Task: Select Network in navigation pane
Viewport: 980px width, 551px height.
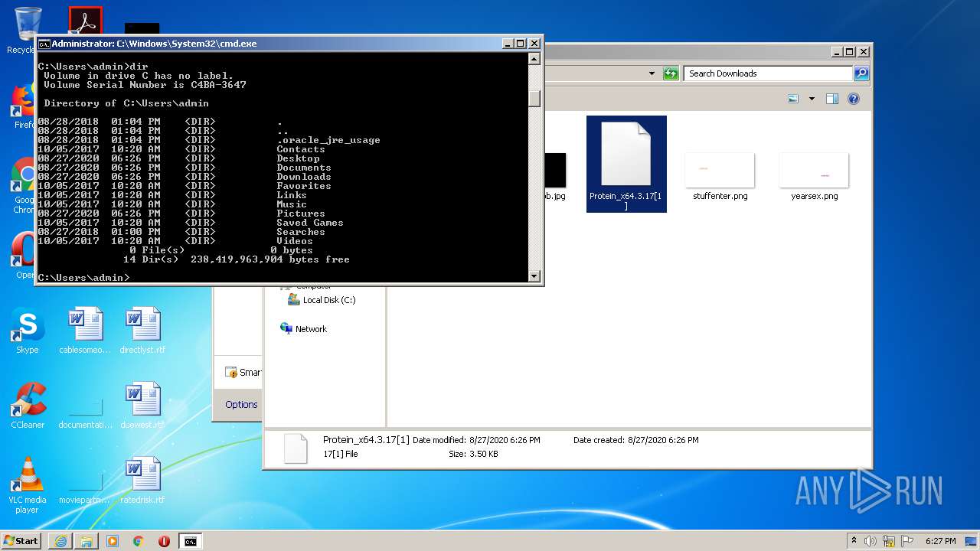Action: tap(303, 329)
